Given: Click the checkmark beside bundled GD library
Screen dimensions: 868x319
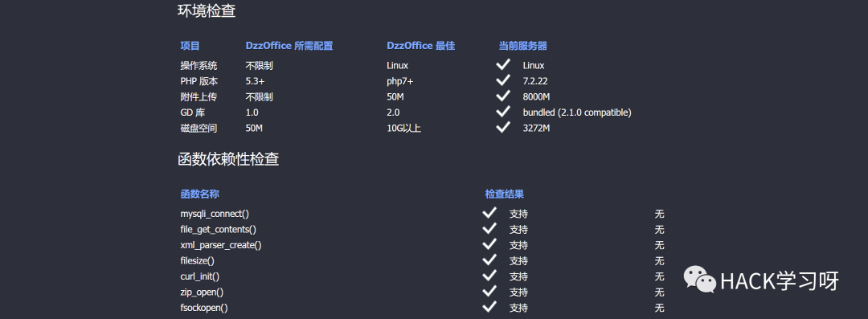Looking at the screenshot, I should tap(502, 112).
